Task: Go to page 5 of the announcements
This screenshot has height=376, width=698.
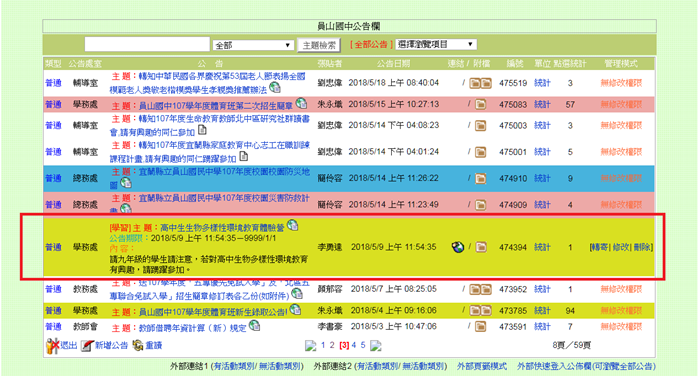Action: (x=363, y=345)
